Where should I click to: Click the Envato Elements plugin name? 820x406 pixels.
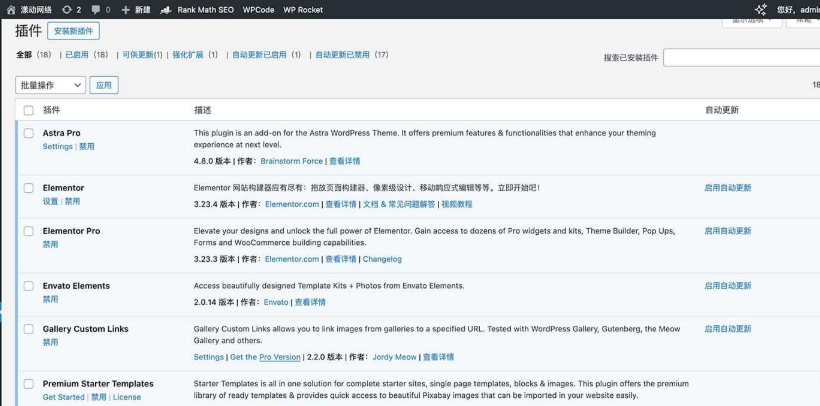(x=76, y=286)
